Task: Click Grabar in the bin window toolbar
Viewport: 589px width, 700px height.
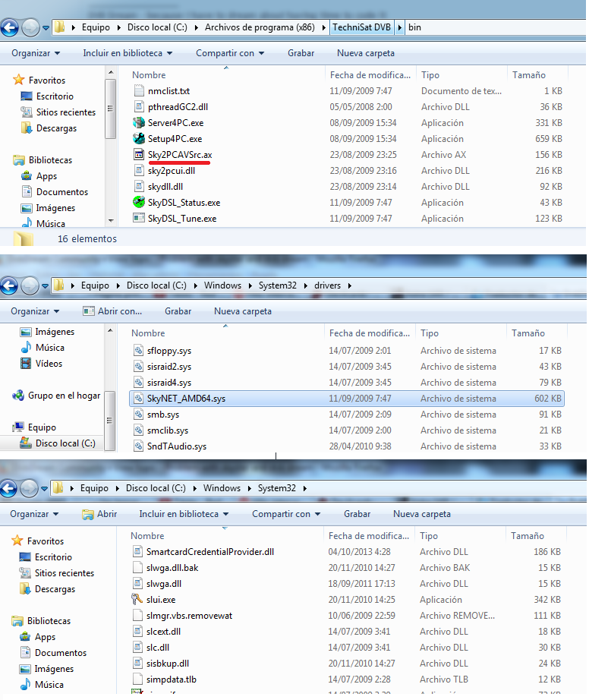Action: coord(301,53)
